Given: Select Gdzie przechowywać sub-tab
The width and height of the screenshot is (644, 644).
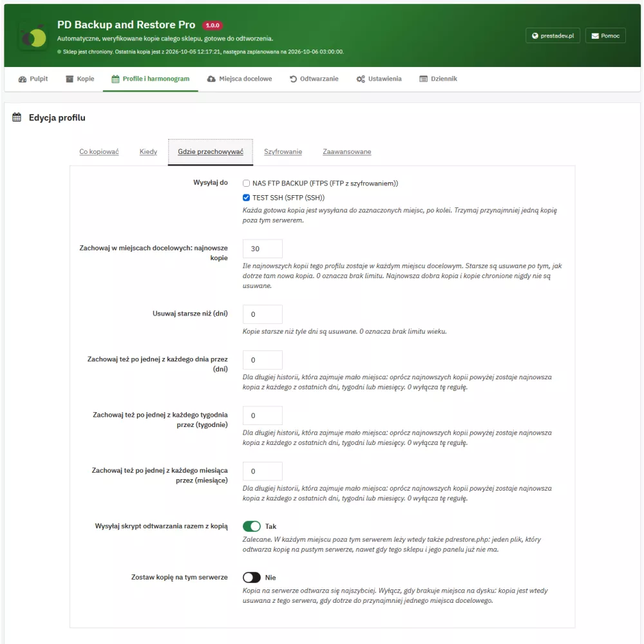Looking at the screenshot, I should pyautogui.click(x=211, y=152).
